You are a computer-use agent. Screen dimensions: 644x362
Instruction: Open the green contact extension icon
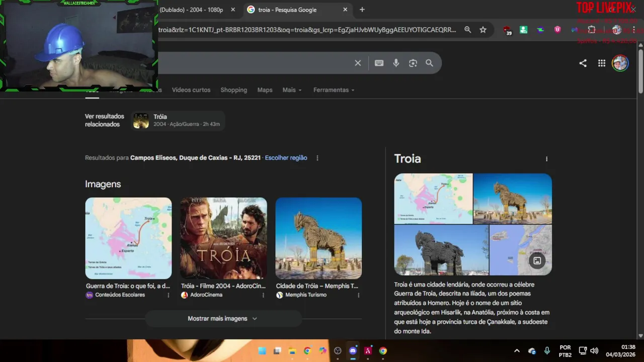pyautogui.click(x=524, y=30)
